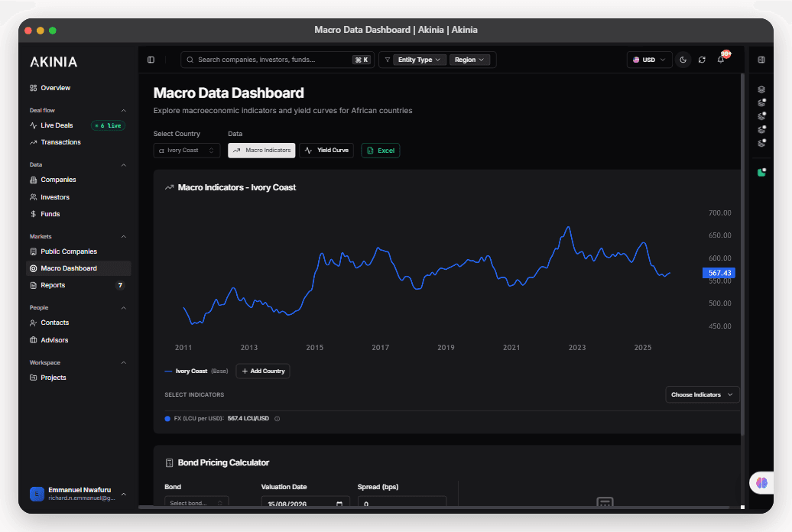Viewport: 792px width, 532px height.
Task: Collapse the Workspace section
Action: pos(123,363)
